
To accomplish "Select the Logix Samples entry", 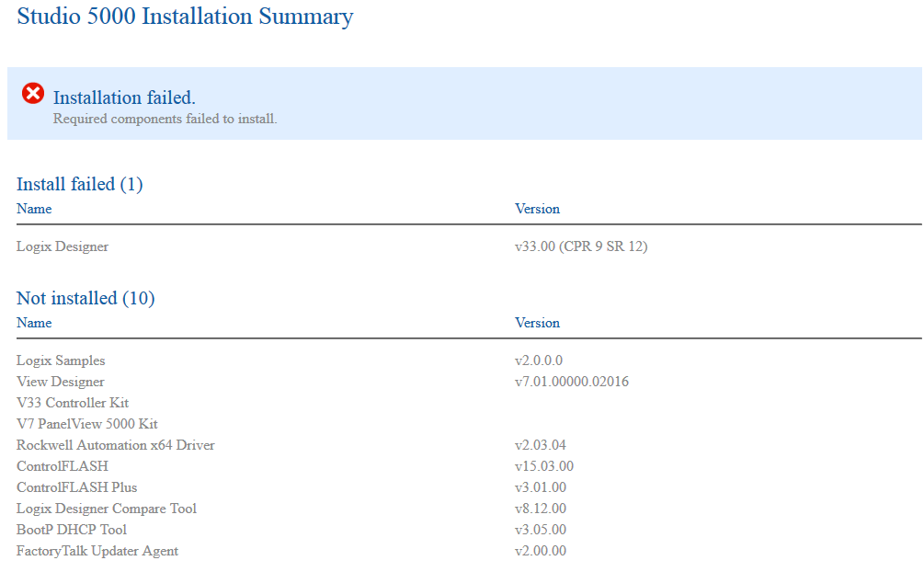I will coord(61,360).
